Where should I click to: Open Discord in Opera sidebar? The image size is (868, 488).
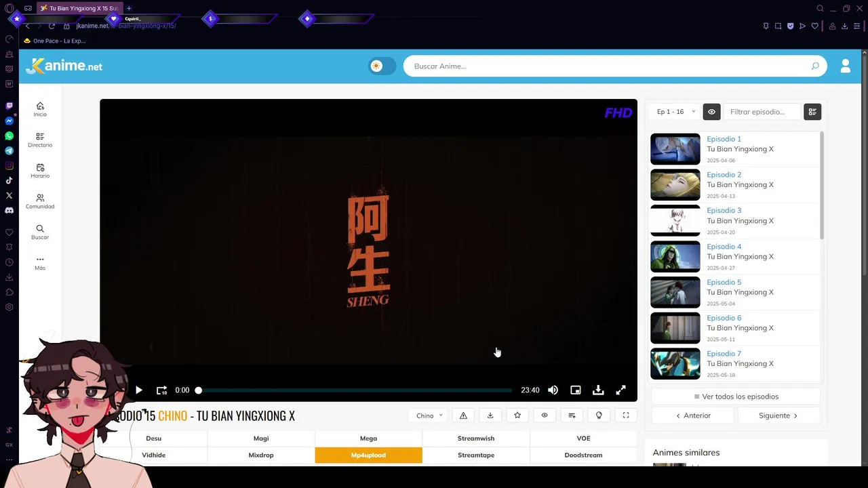click(x=9, y=210)
